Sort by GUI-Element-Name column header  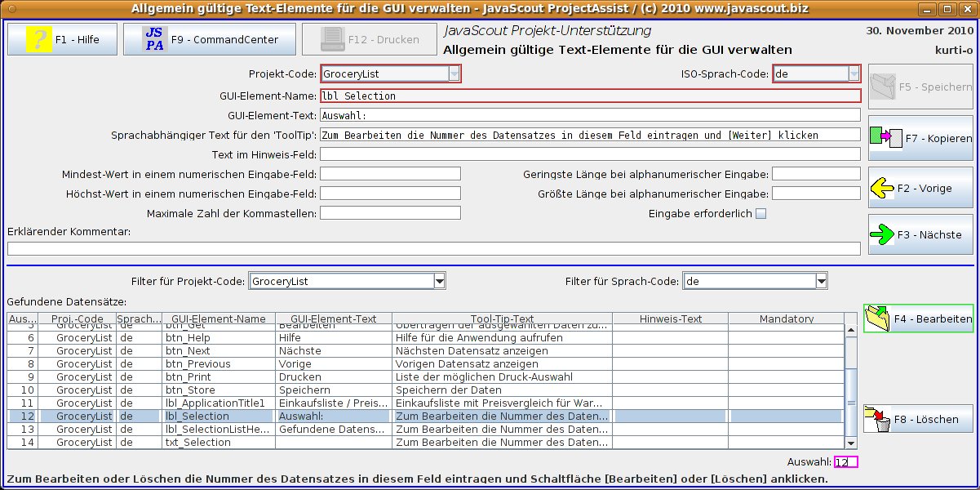(x=219, y=318)
